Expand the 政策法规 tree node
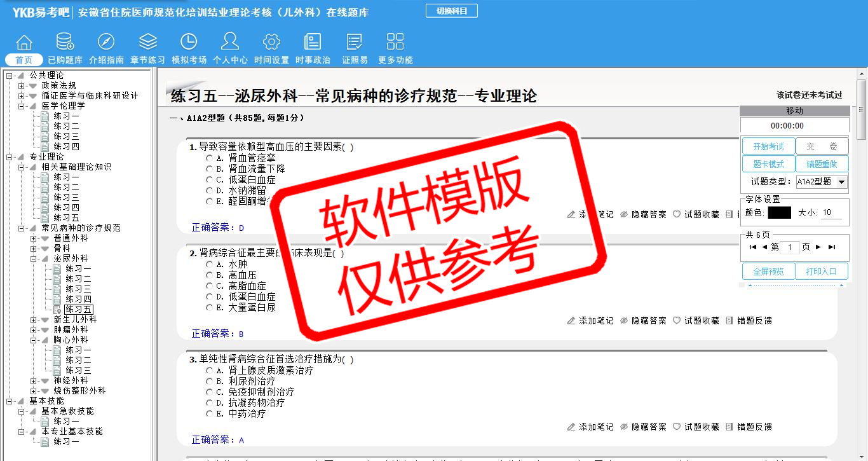Image resolution: width=868 pixels, height=461 pixels. 22,86
